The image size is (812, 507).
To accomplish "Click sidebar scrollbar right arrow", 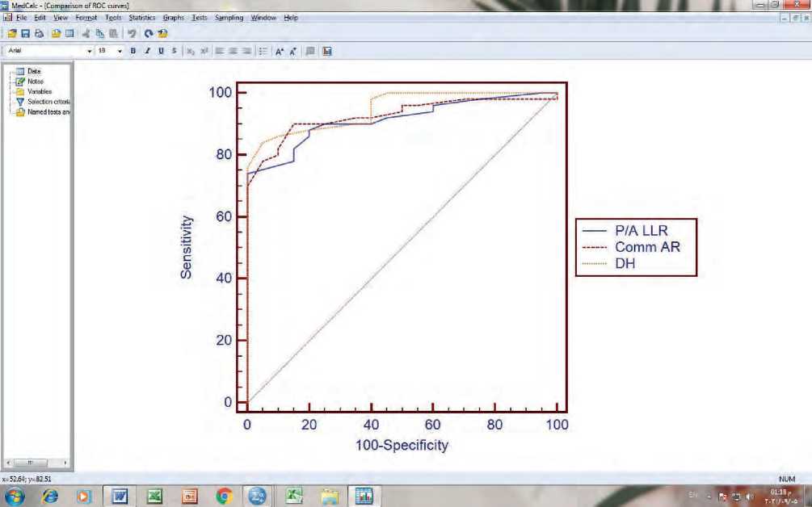I will (x=65, y=463).
